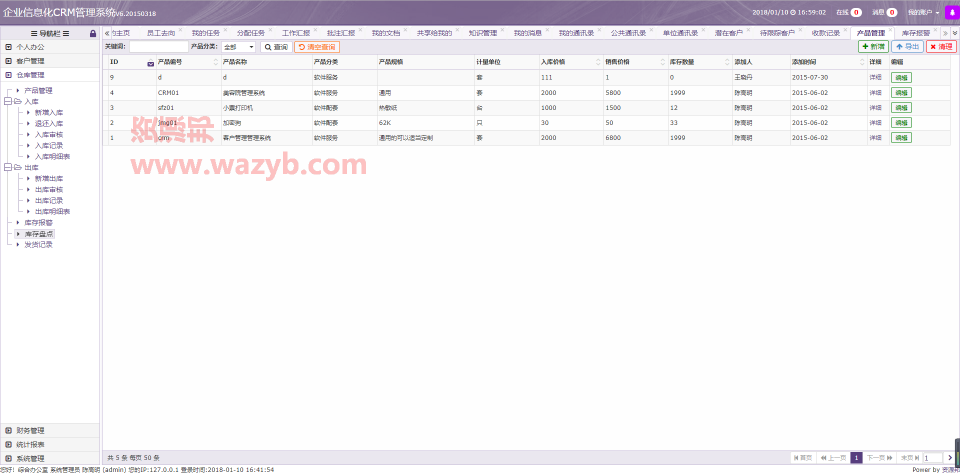Screen dimensions: 960x475
Task: Click the 查询 search button
Action: [x=276, y=47]
